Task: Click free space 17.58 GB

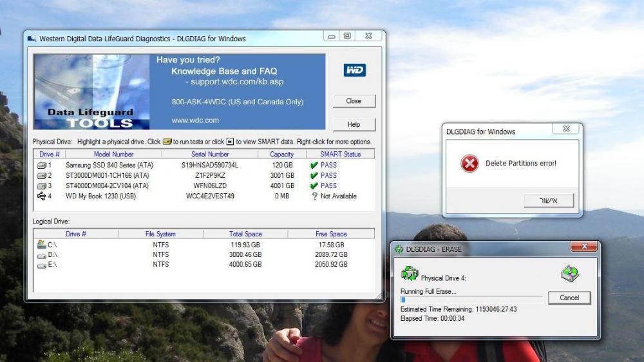Action: coord(331,245)
